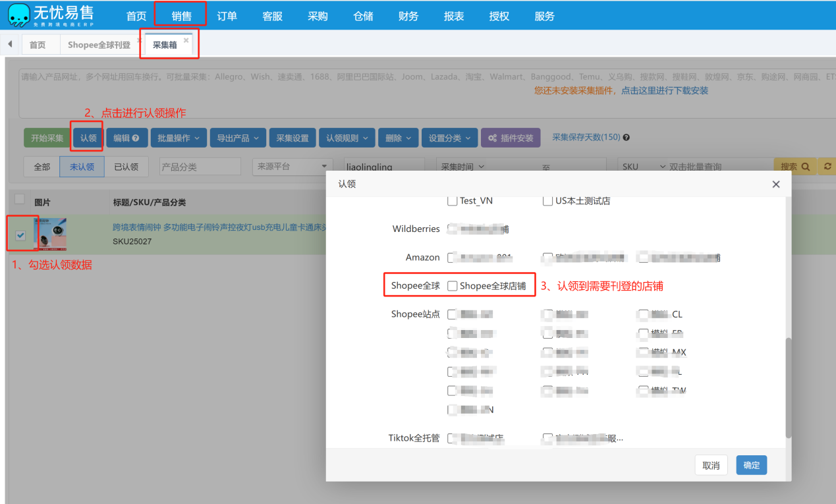Image resolution: width=836 pixels, height=504 pixels.
Task: Open the 财务 menu
Action: tap(408, 16)
